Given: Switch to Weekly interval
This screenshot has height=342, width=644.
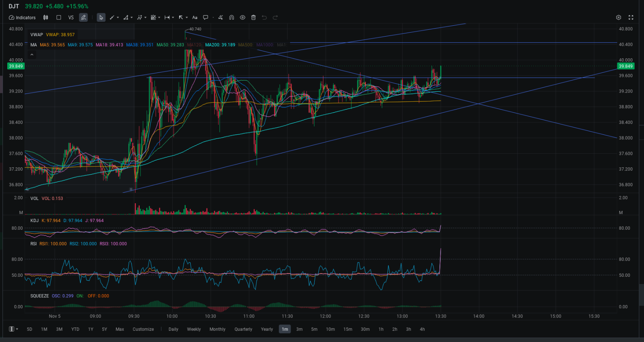Looking at the screenshot, I should (194, 329).
